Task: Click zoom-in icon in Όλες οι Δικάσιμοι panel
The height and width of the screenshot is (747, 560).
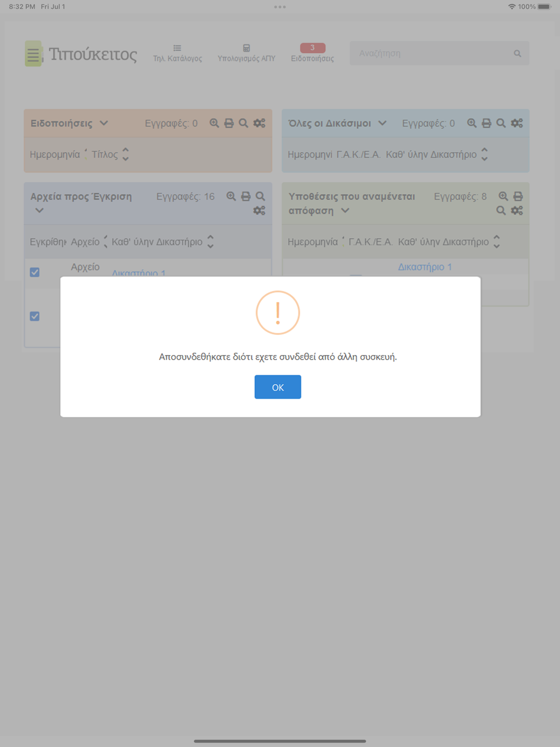Action: click(472, 123)
